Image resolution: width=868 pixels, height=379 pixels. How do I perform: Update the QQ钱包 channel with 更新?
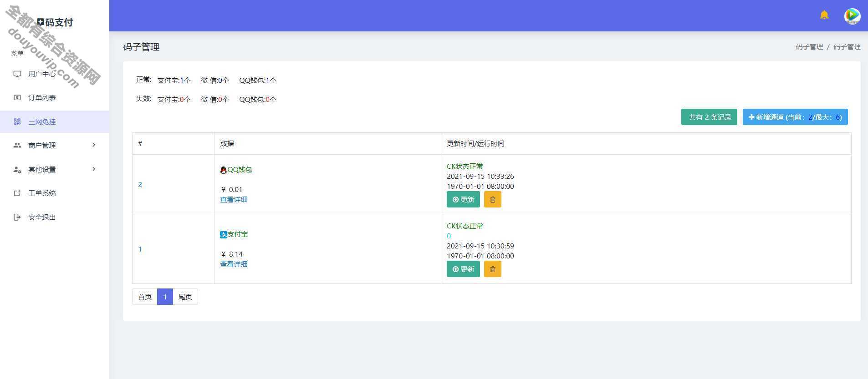pos(463,199)
